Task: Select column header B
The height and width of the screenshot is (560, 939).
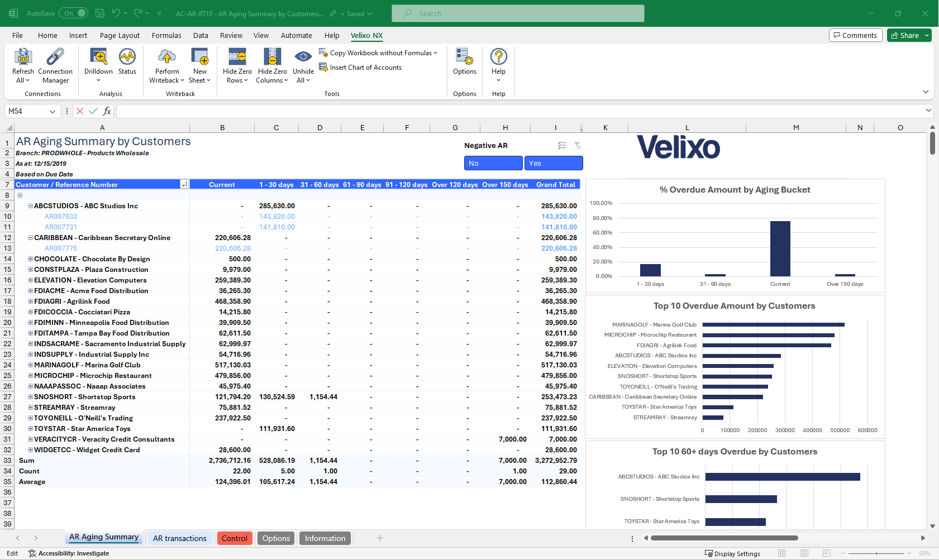Action: coord(222,127)
